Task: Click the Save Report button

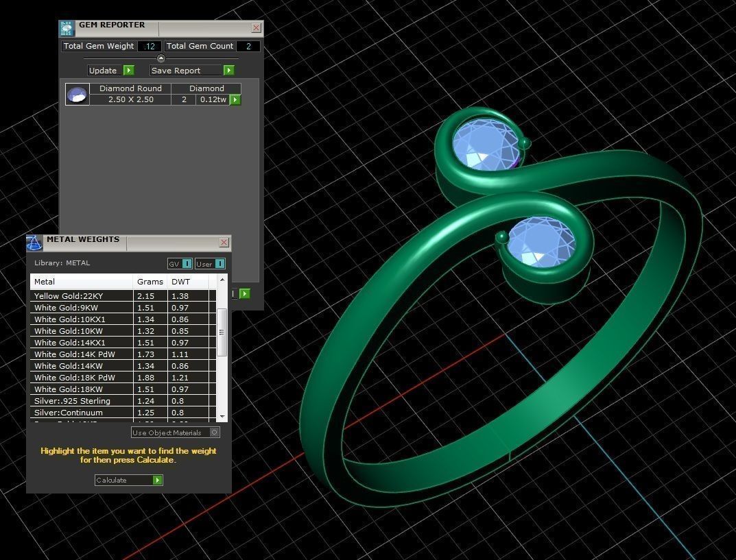Action: tap(192, 71)
